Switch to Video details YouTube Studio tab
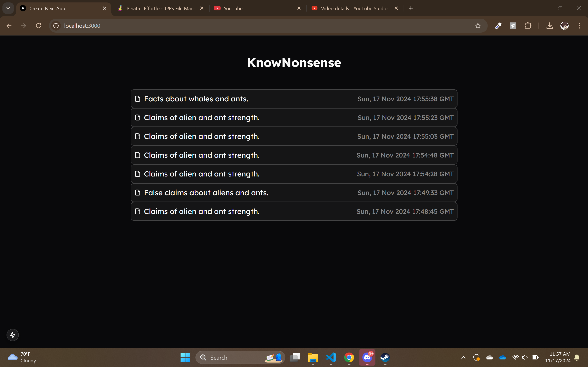 point(354,9)
